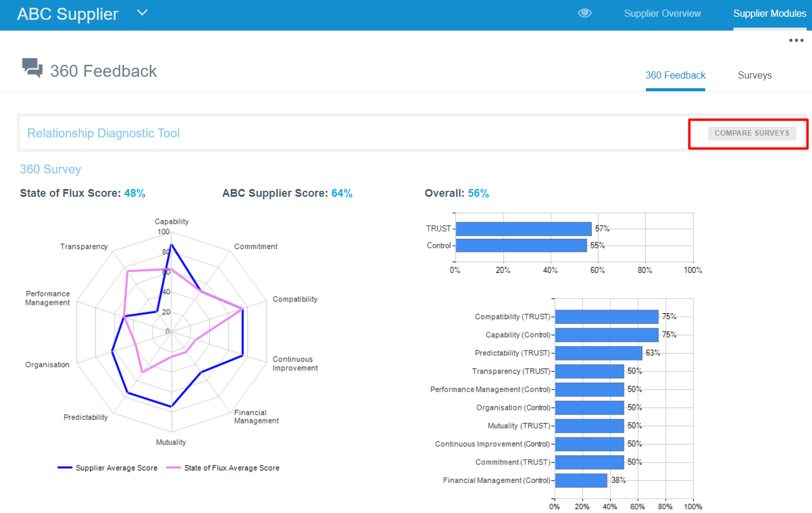Viewport: 812px width, 513px height.
Task: Open the three-dot more options menu
Action: [796, 41]
